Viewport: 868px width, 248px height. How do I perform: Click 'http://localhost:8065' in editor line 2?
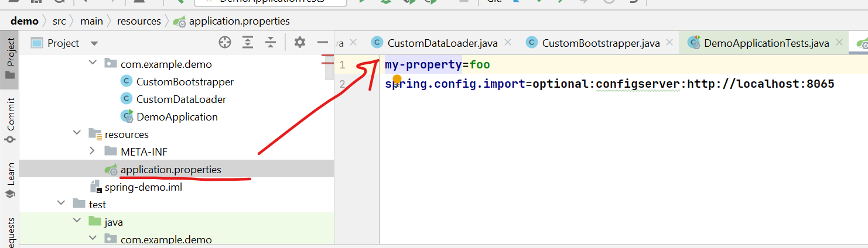tap(761, 84)
